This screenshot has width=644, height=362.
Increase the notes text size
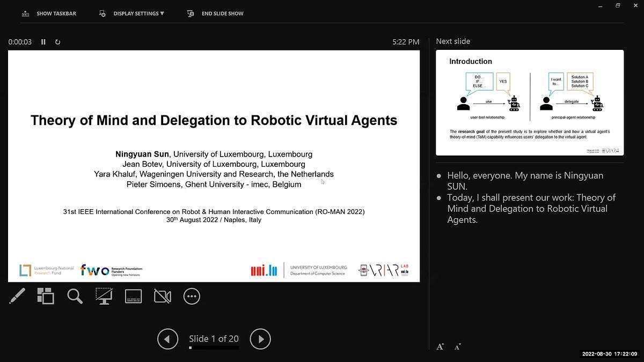point(440,347)
